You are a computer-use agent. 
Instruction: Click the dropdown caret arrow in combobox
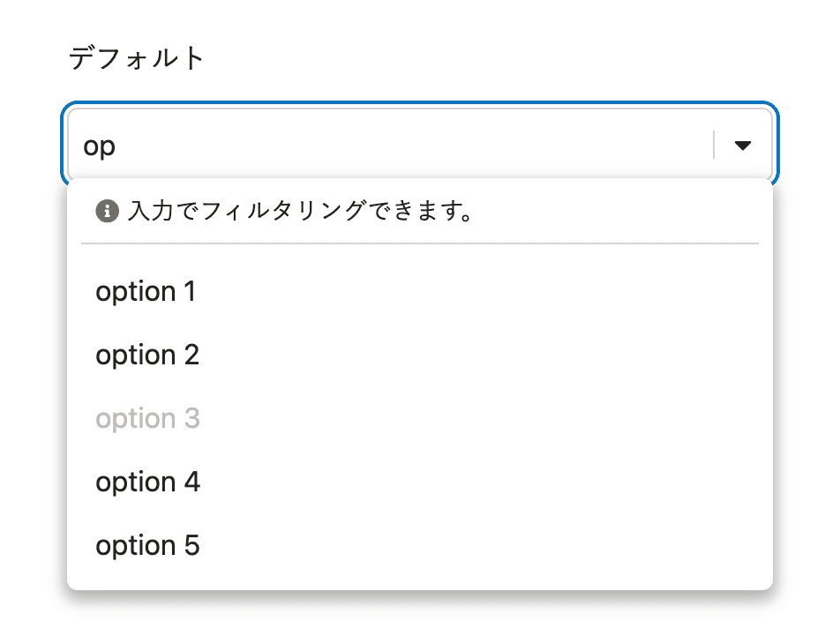pos(743,146)
